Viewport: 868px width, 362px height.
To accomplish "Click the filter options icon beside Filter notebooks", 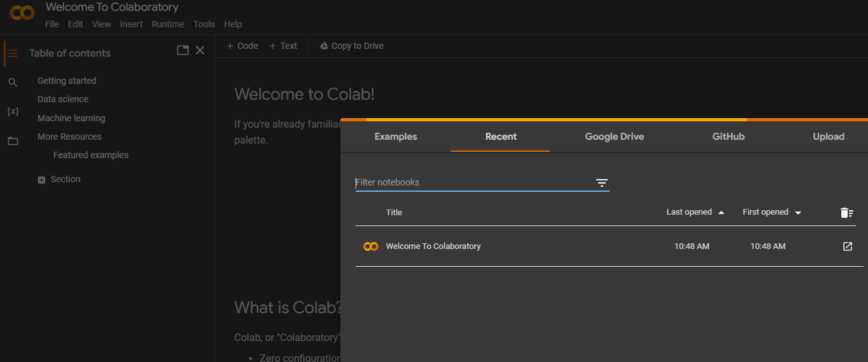I will (x=602, y=183).
